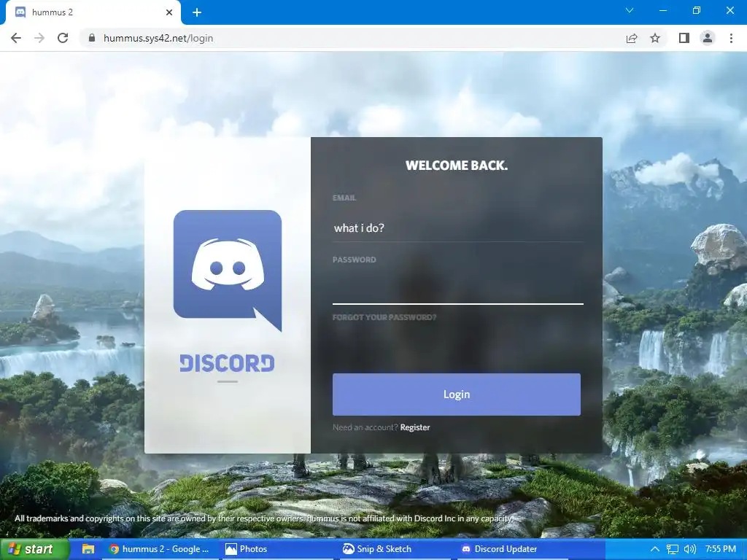The height and width of the screenshot is (560, 747).
Task: Click the network icon in system tray
Action: click(x=672, y=549)
